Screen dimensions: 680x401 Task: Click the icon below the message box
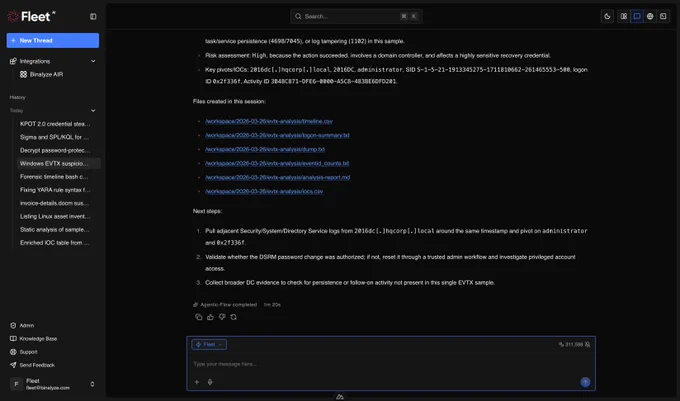click(340, 397)
